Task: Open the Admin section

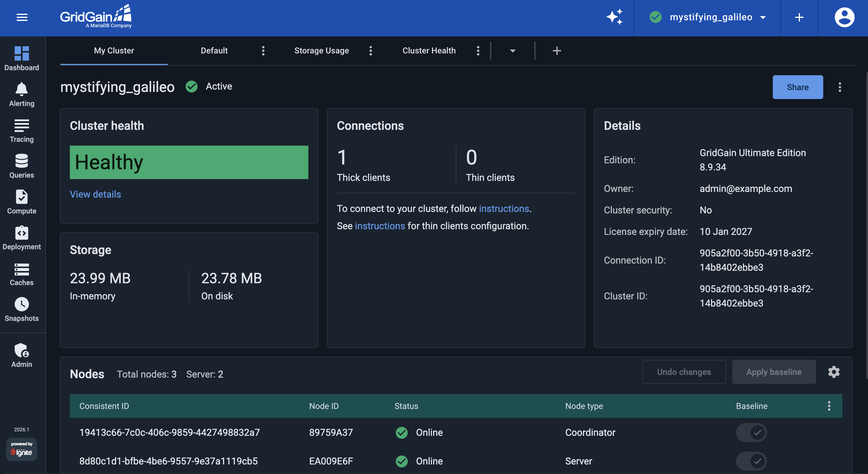Action: (x=21, y=355)
